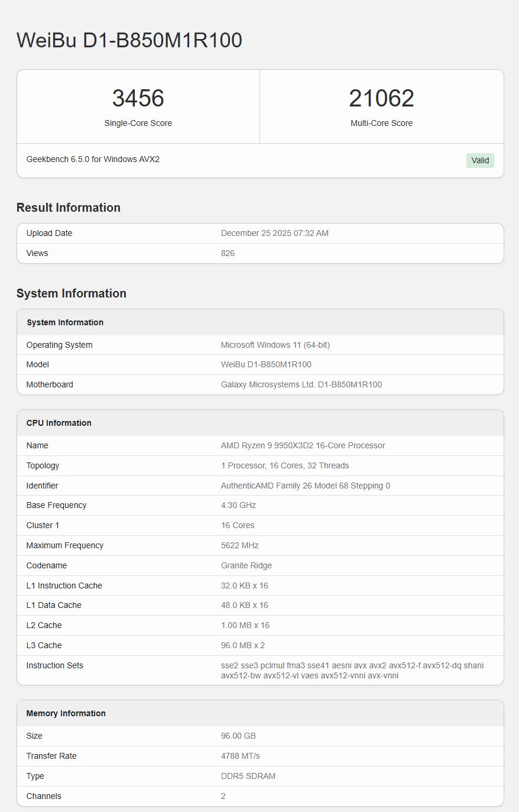The height and width of the screenshot is (812, 519).
Task: Select the Geekbench 6.5.0 for Windows AVX2 text
Action: 93,159
